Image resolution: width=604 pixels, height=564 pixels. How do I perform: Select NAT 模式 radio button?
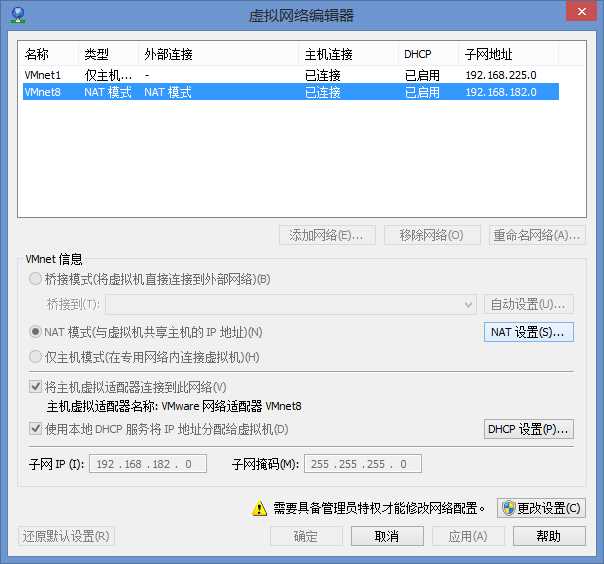35,331
